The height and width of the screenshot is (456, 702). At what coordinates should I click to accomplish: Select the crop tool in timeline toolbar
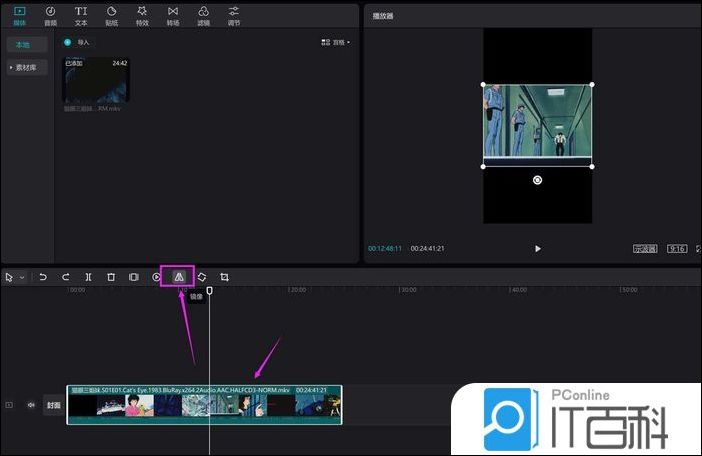click(x=225, y=277)
